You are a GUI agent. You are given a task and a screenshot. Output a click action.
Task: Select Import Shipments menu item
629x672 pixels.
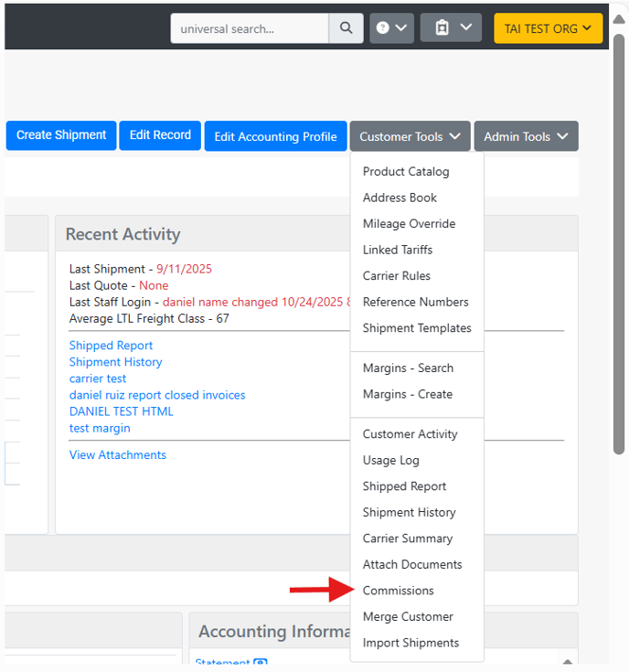(410, 643)
